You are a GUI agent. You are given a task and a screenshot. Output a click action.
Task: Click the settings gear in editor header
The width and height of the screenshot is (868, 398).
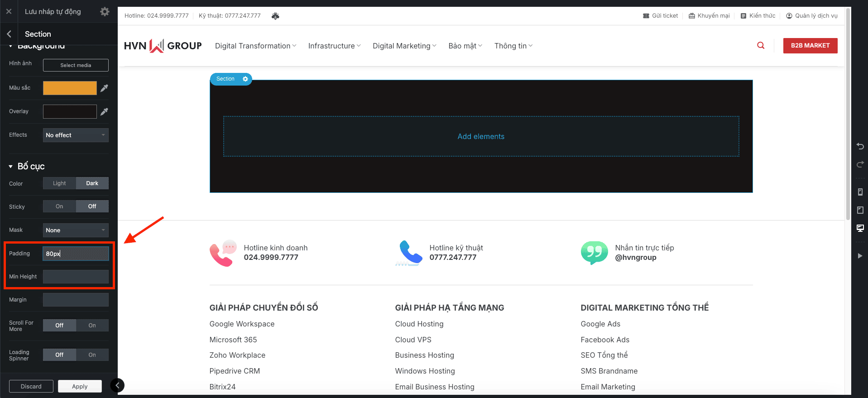[x=105, y=12]
